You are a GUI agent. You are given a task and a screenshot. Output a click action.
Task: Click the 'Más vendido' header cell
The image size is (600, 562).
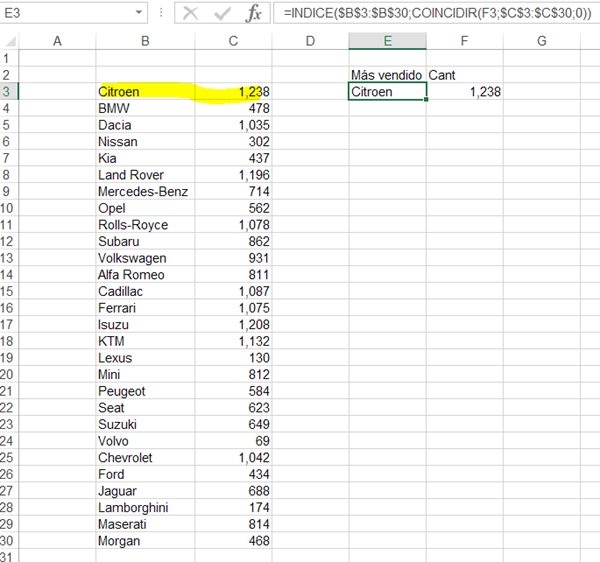(x=387, y=75)
